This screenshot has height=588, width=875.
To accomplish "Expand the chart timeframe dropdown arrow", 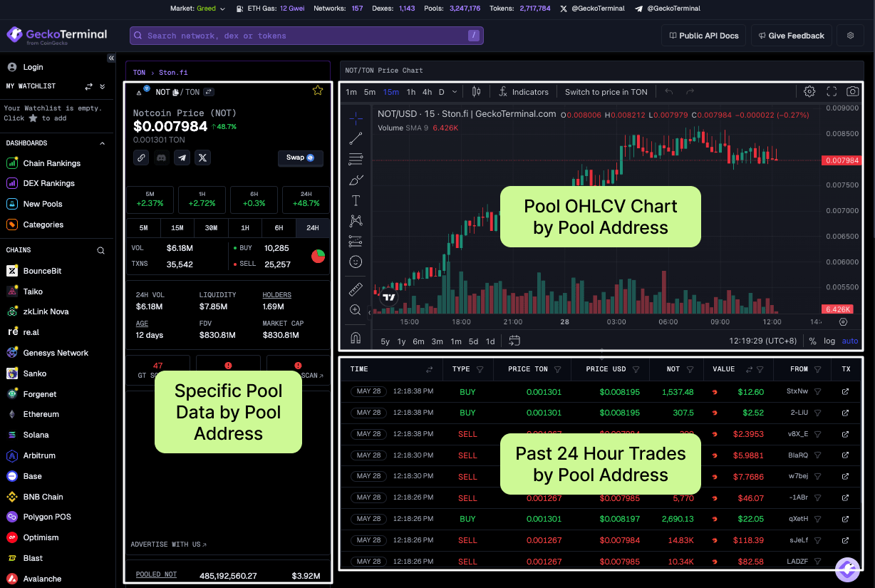I will click(x=456, y=92).
